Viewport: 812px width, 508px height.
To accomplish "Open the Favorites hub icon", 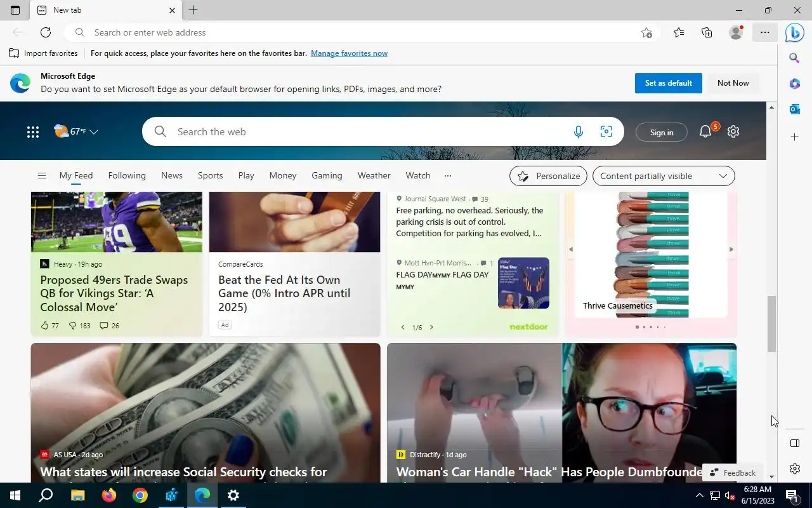I will [679, 32].
